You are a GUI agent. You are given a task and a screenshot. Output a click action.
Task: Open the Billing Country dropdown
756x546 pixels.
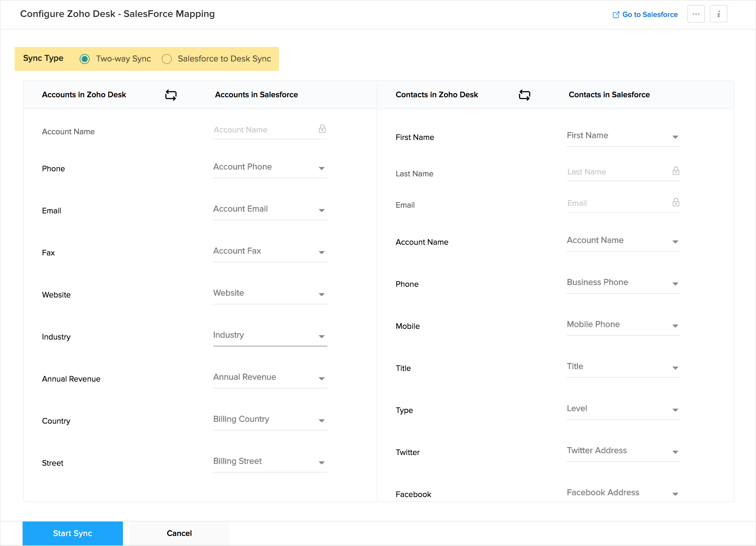coord(321,420)
